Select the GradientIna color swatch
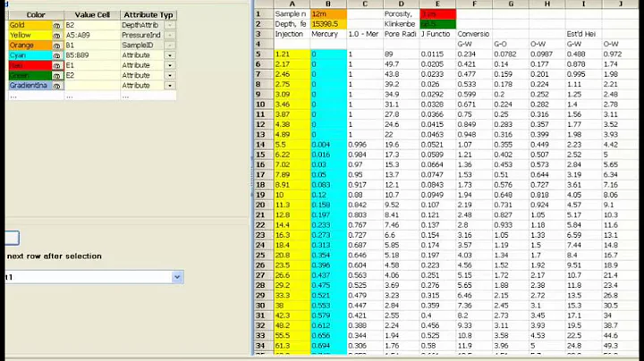Viewport: 644px width, 361px height. pos(30,86)
